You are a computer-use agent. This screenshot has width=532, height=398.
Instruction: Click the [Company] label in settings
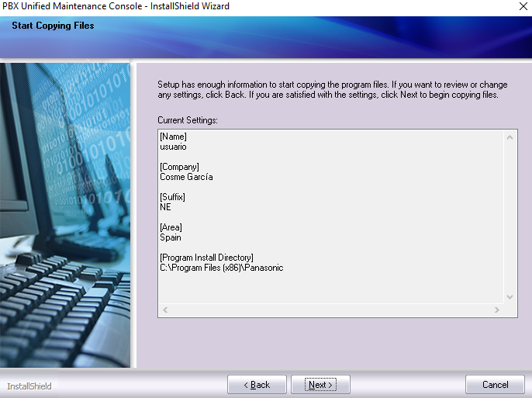(x=179, y=167)
